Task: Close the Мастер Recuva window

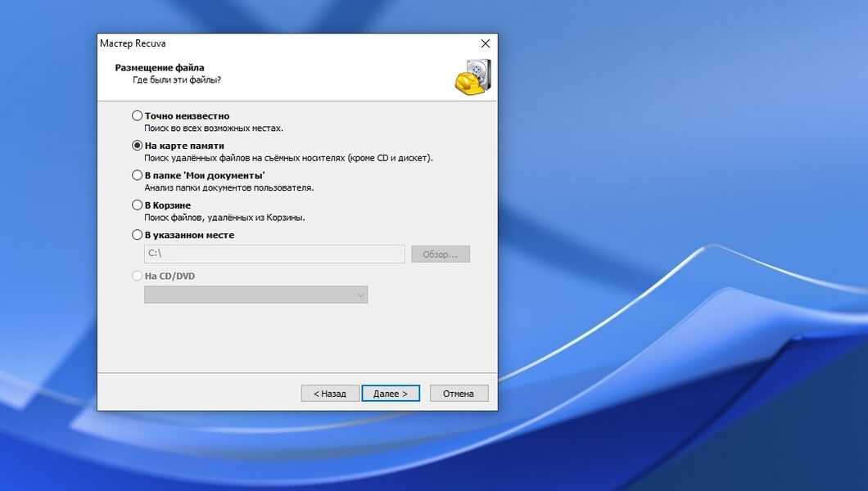Action: [x=485, y=43]
